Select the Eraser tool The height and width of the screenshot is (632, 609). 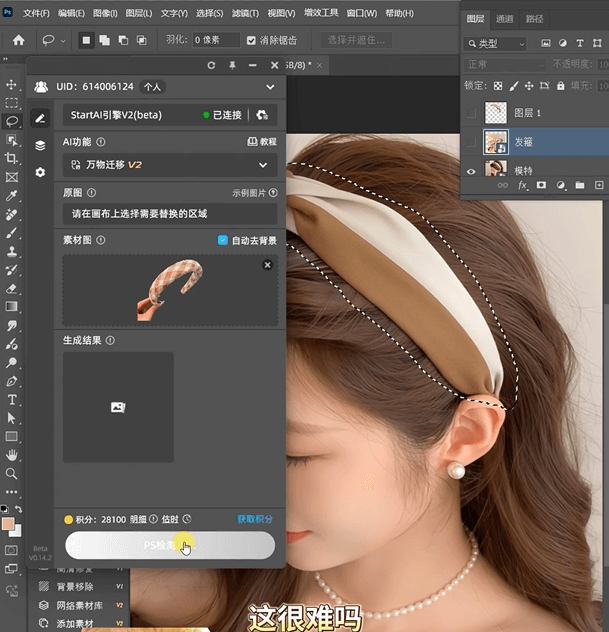coord(11,289)
